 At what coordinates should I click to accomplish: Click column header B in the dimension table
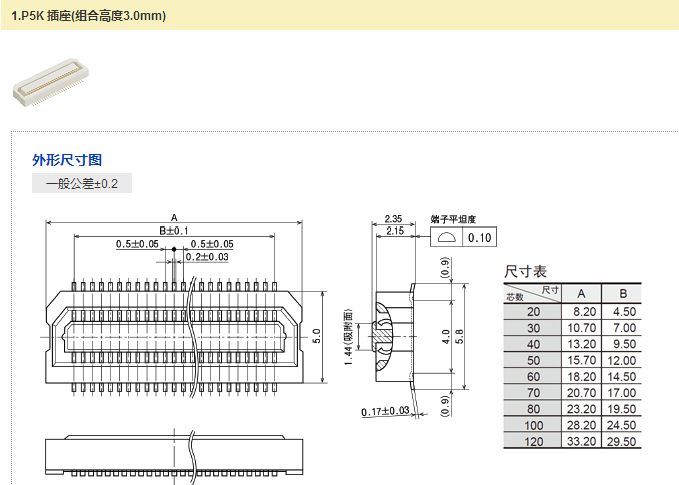click(623, 293)
